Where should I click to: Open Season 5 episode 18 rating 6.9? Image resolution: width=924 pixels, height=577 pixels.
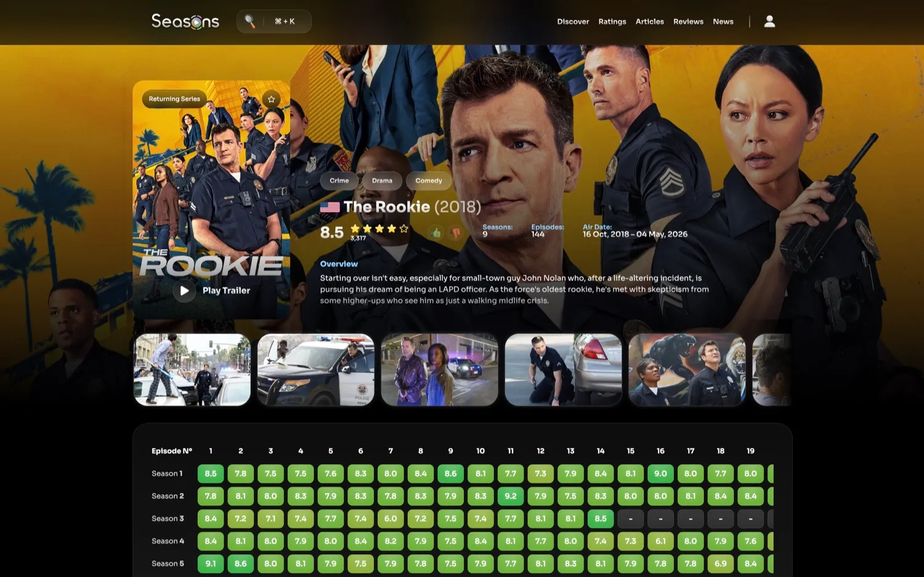coord(721,563)
